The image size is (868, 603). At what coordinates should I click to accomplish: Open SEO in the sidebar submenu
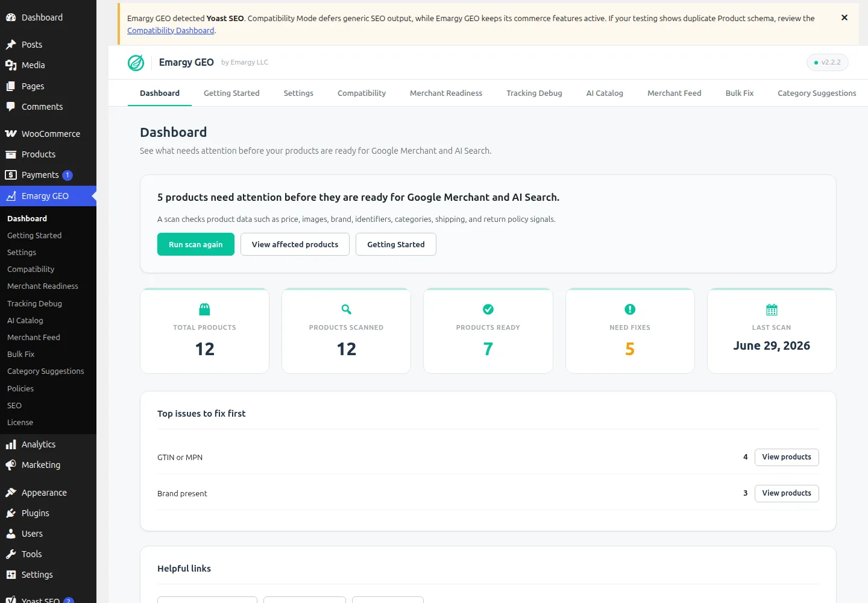coord(14,405)
